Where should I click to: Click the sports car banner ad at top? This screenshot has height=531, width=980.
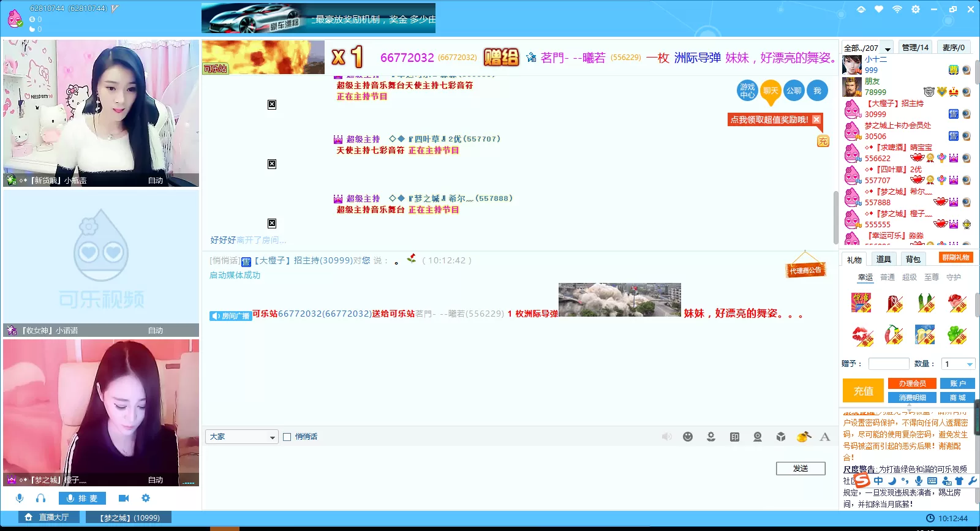(318, 18)
